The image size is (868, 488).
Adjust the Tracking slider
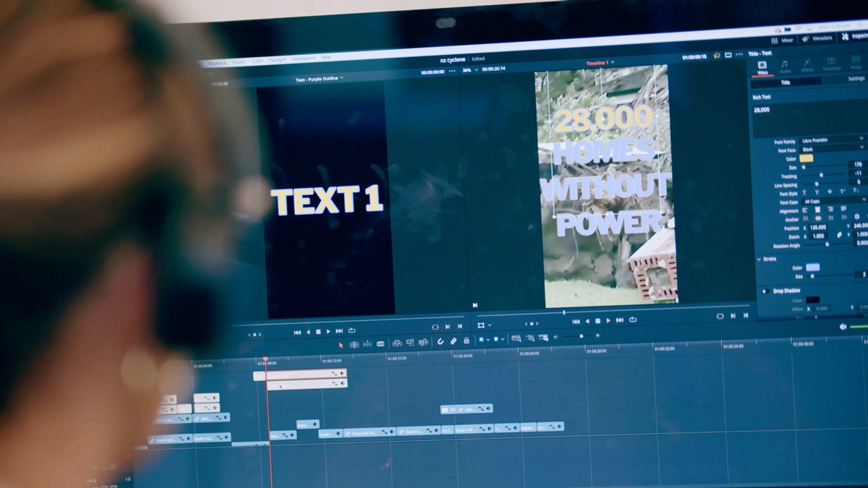click(x=820, y=174)
